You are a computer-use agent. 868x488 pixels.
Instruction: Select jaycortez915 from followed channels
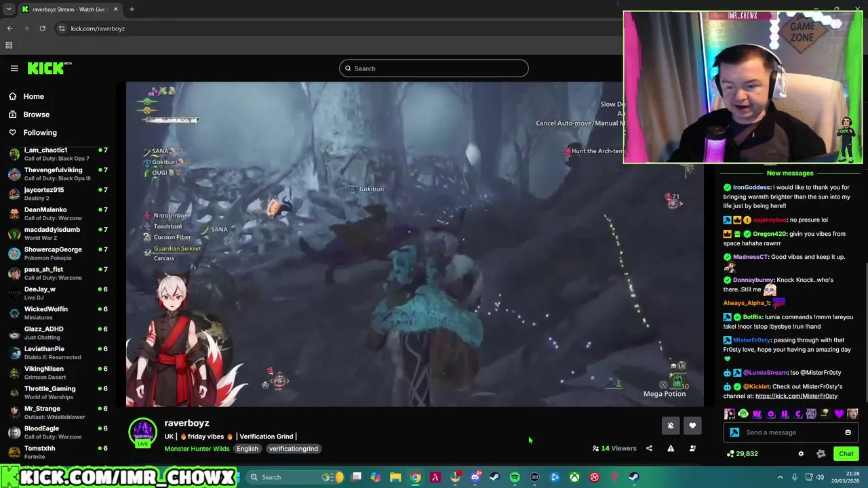[x=58, y=194]
